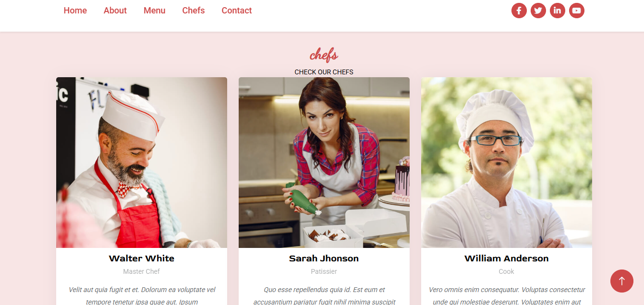Click William Anderson's chef photo
644x305 pixels.
coord(507,163)
